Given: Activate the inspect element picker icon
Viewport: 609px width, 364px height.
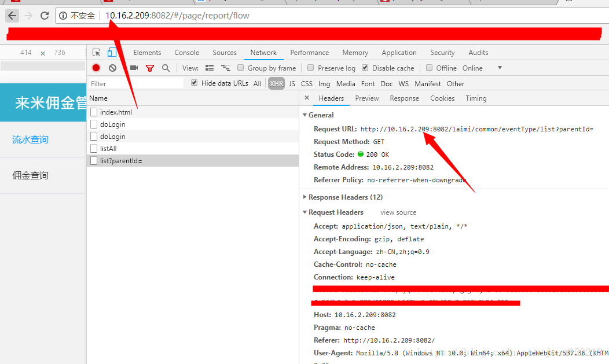Looking at the screenshot, I should (96, 53).
